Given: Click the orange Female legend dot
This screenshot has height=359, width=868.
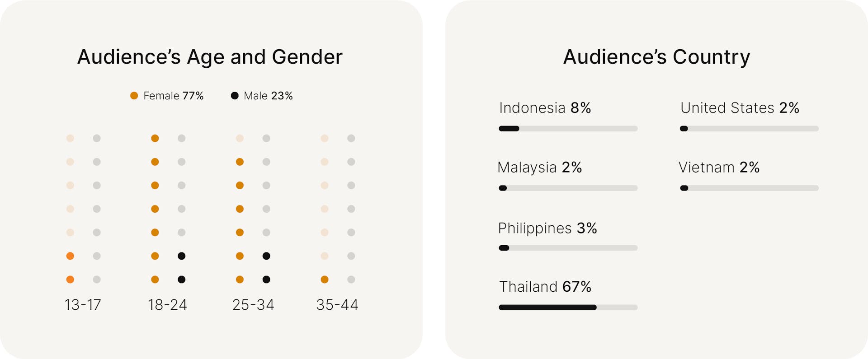Looking at the screenshot, I should [134, 96].
